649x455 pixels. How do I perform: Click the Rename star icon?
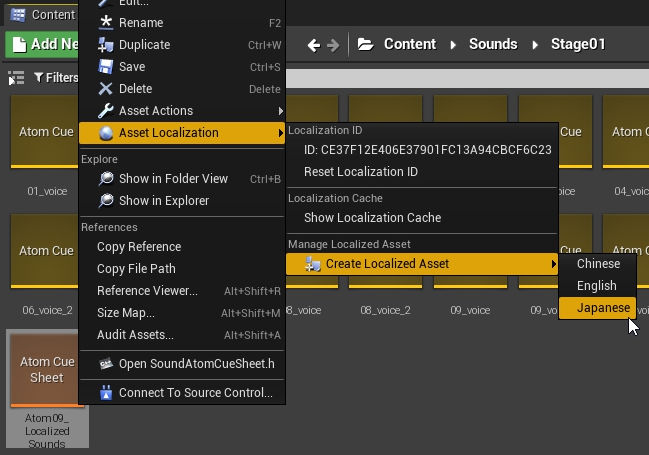(x=106, y=23)
